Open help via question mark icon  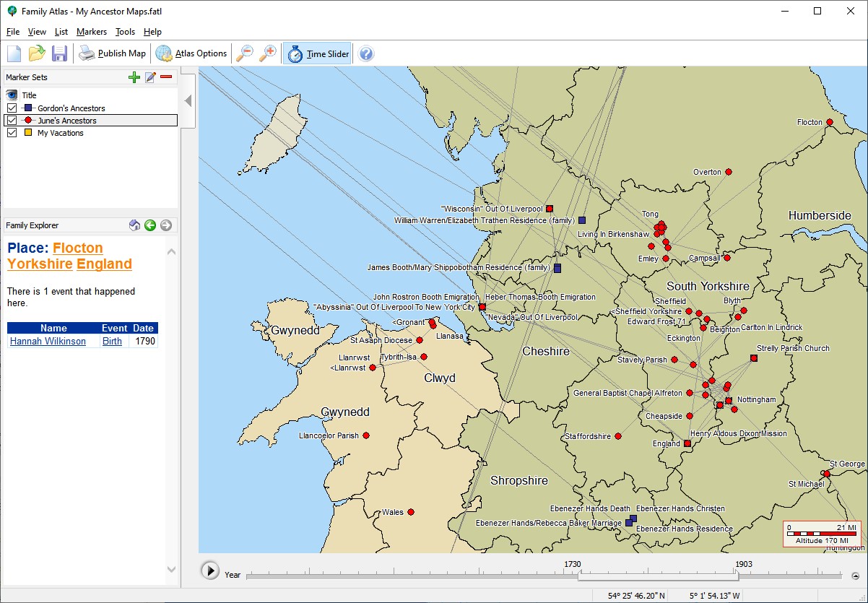[366, 53]
